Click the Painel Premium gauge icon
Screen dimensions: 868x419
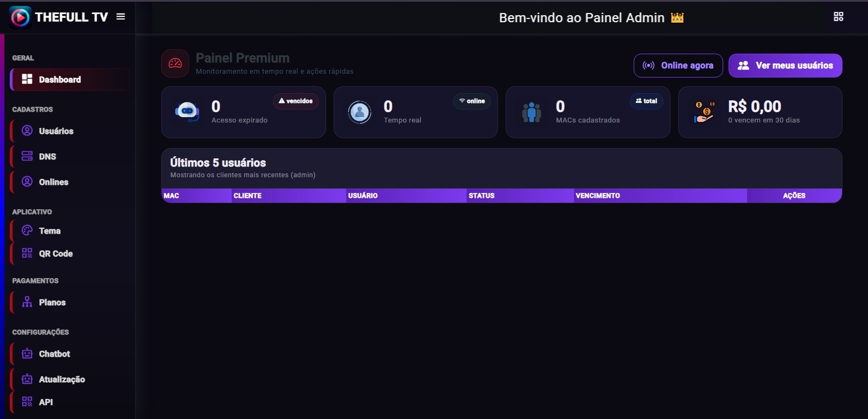click(175, 63)
